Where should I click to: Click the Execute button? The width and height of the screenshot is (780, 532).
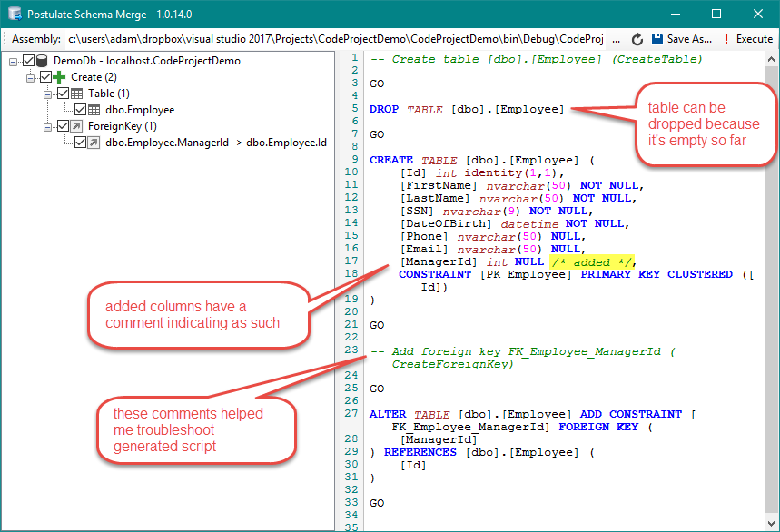point(748,39)
